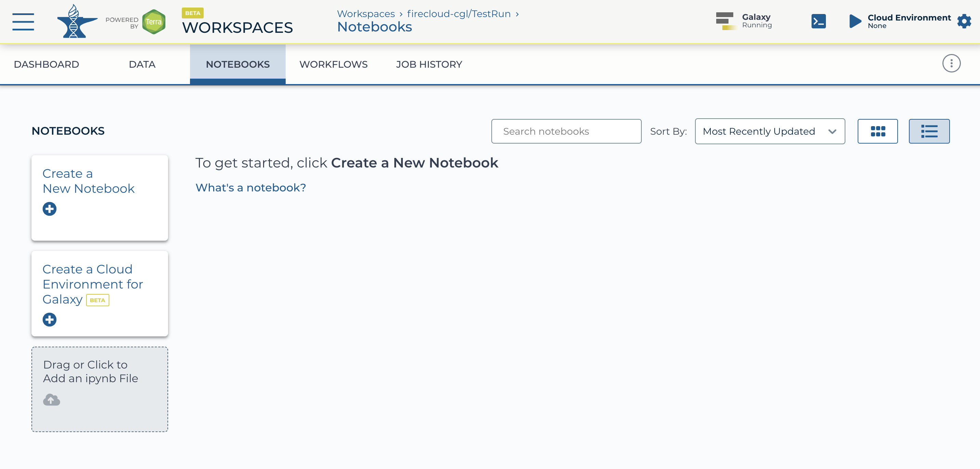Click Create a Cloud Environment for Galaxy card
Image resolution: width=980 pixels, height=469 pixels.
tap(100, 294)
